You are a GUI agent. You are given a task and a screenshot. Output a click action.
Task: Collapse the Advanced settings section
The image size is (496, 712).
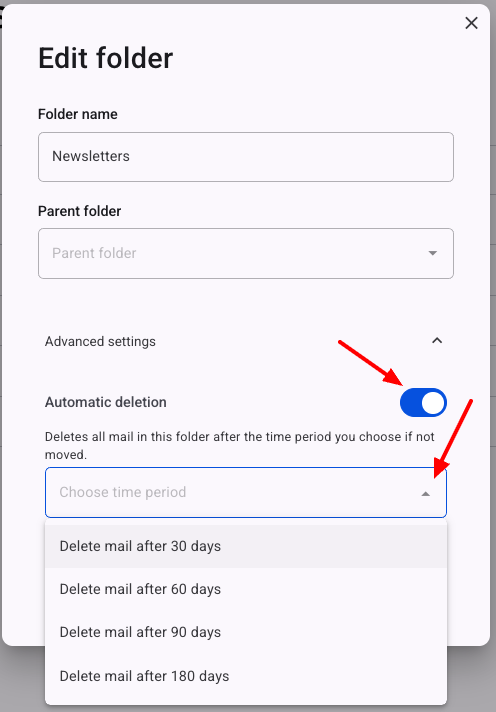pos(246,341)
